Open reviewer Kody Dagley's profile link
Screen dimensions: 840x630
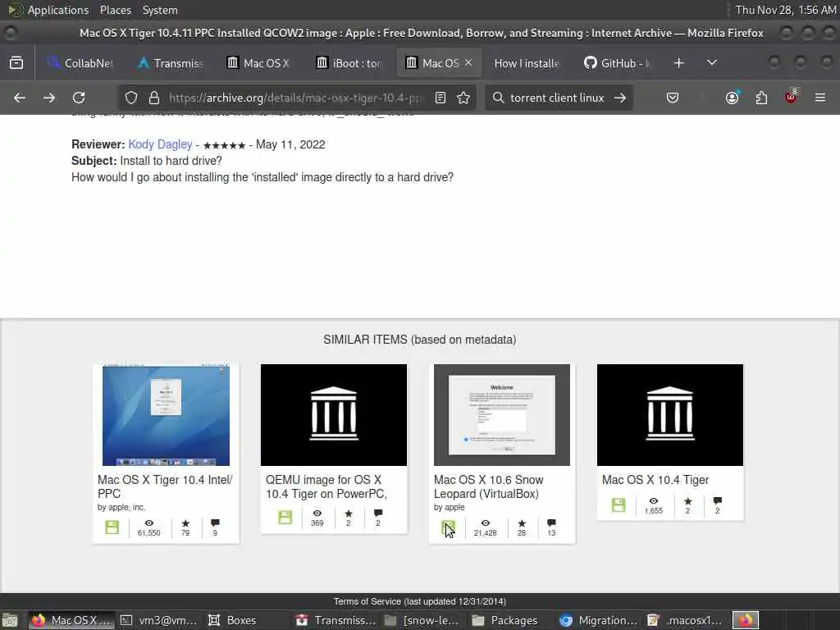click(x=160, y=144)
